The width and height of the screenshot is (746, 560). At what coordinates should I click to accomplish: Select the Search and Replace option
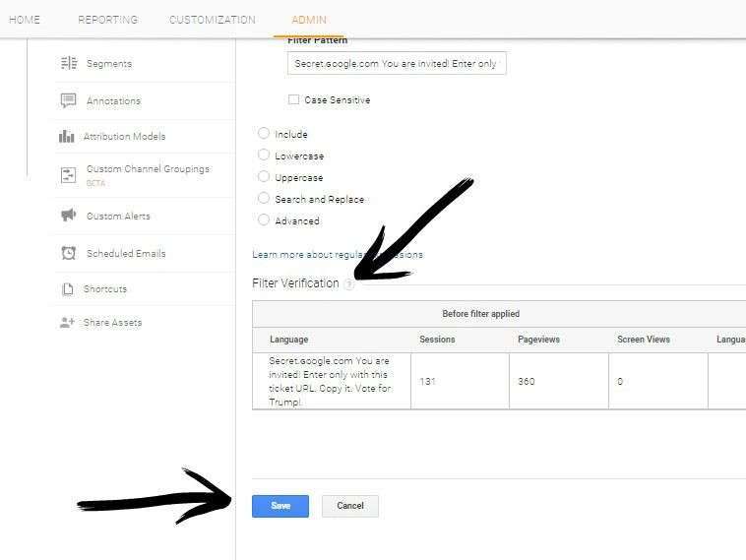(263, 198)
